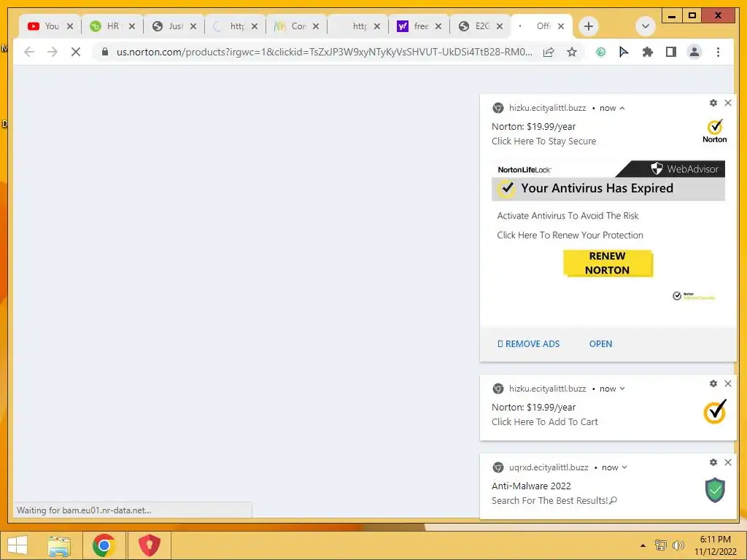The image size is (747, 560).
Task: Open a new tab
Action: [589, 26]
